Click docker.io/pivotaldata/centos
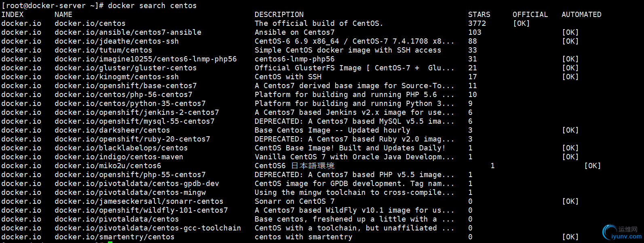The height and width of the screenshot is (243, 644). [x=117, y=219]
